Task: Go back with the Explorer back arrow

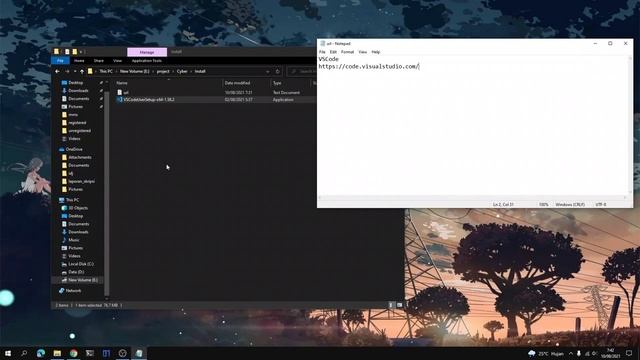Action: click(x=57, y=71)
